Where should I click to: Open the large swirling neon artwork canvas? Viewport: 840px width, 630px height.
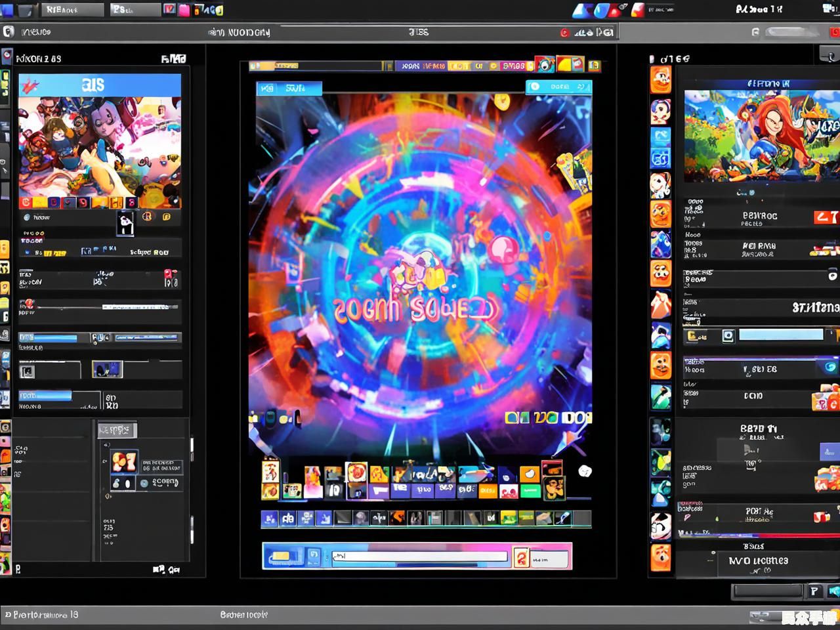[420, 276]
